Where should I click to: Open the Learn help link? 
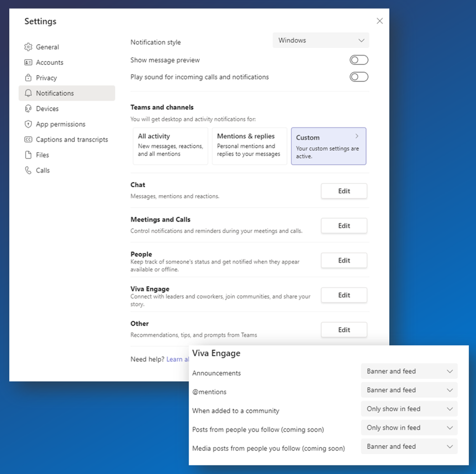[178, 359]
